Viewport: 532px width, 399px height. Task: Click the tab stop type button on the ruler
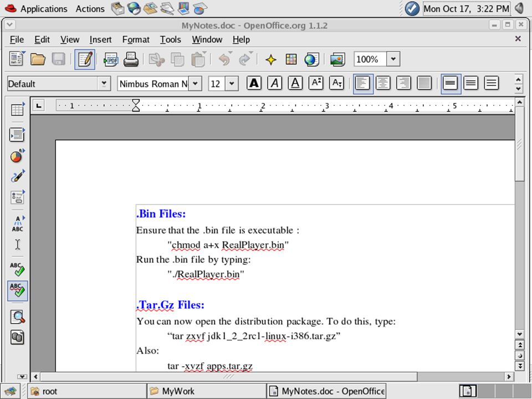coord(39,106)
